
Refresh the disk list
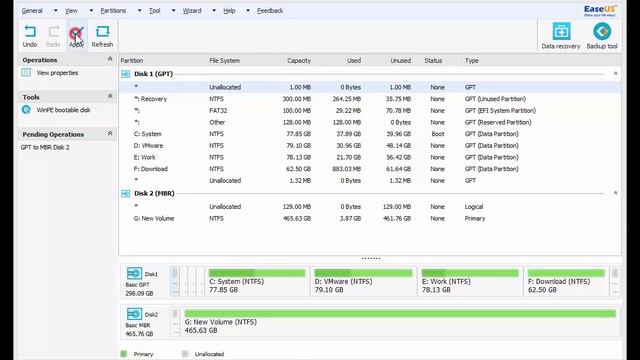click(x=102, y=31)
